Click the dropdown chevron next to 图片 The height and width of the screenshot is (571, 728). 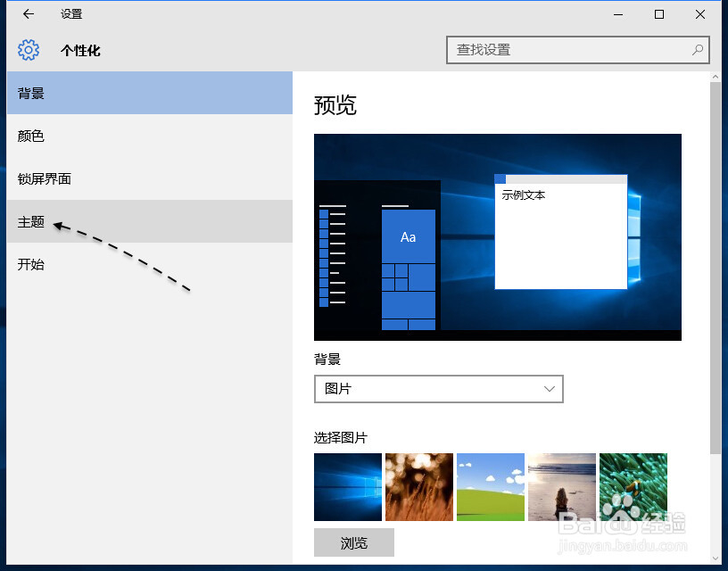[x=550, y=389]
